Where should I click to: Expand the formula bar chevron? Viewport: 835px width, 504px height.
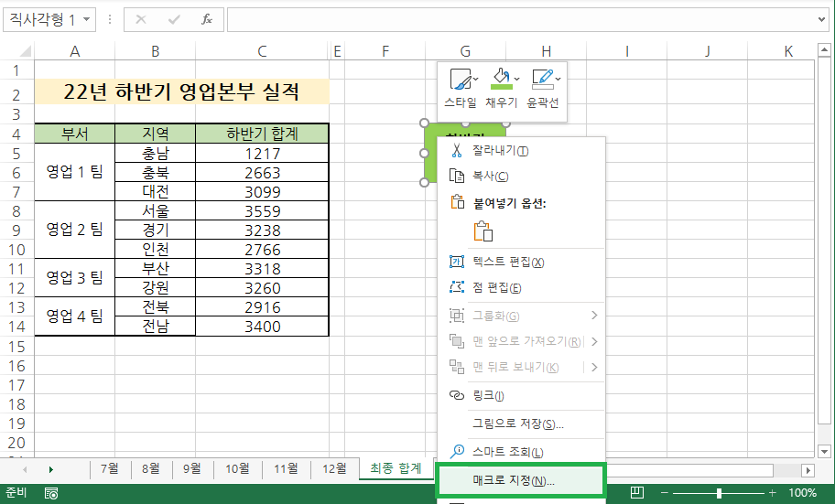pyautogui.click(x=821, y=20)
